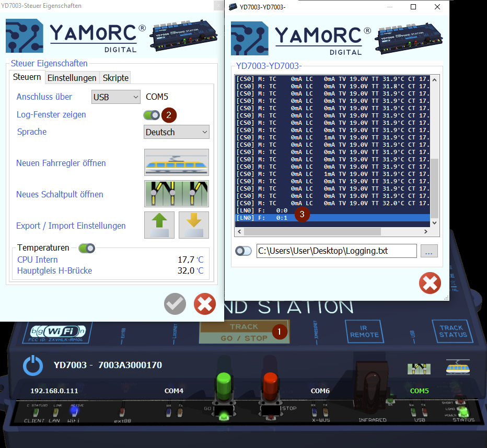Click the blue WiFi LED on the station
This screenshot has width=487, height=448.
(74, 411)
